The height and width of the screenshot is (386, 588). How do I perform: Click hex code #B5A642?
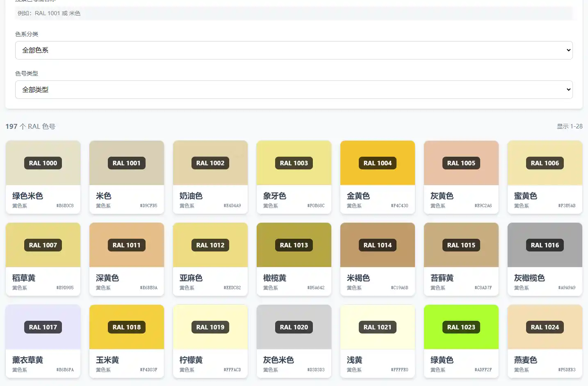(316, 288)
